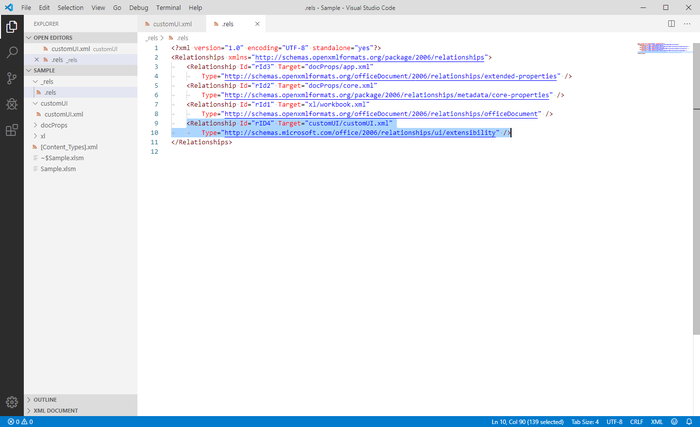Open the Search view in activity bar

(12, 51)
